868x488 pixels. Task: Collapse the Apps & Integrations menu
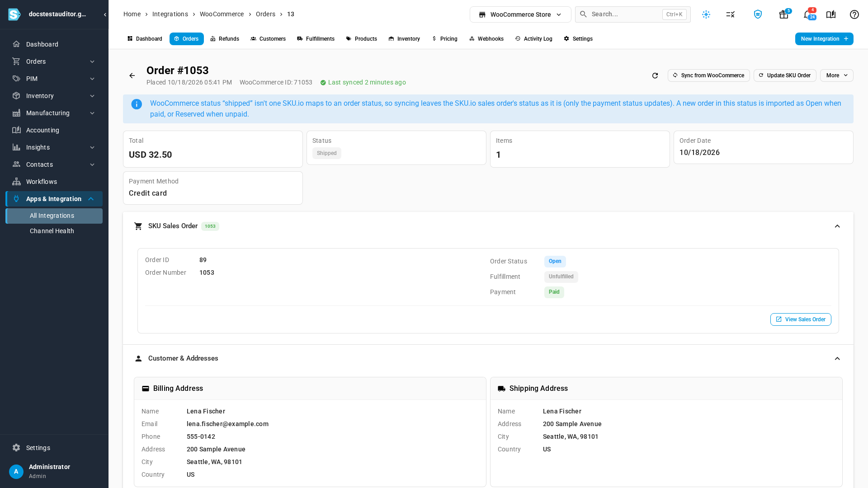[91, 199]
